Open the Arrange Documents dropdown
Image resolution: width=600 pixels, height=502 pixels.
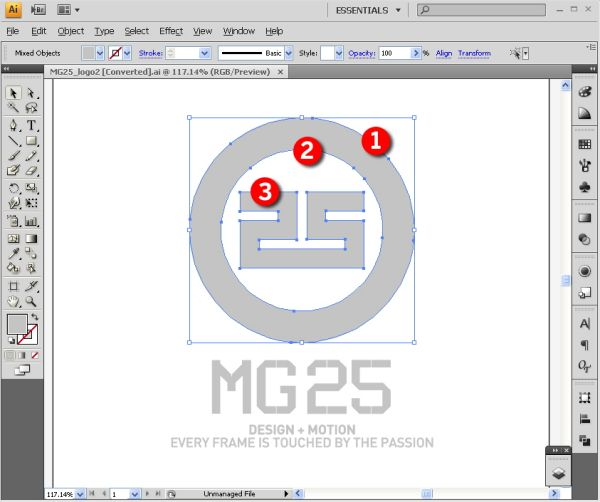(x=68, y=10)
